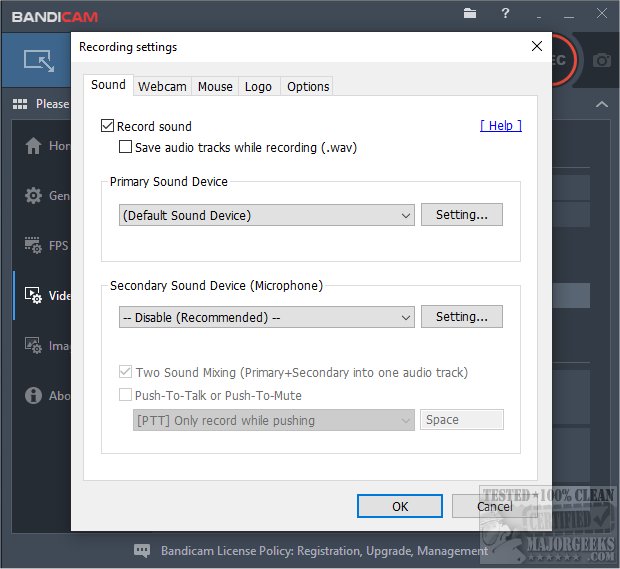Screen dimensions: 620x569
Task: Click Setting button for Secondary Sound Device
Action: pos(461,317)
